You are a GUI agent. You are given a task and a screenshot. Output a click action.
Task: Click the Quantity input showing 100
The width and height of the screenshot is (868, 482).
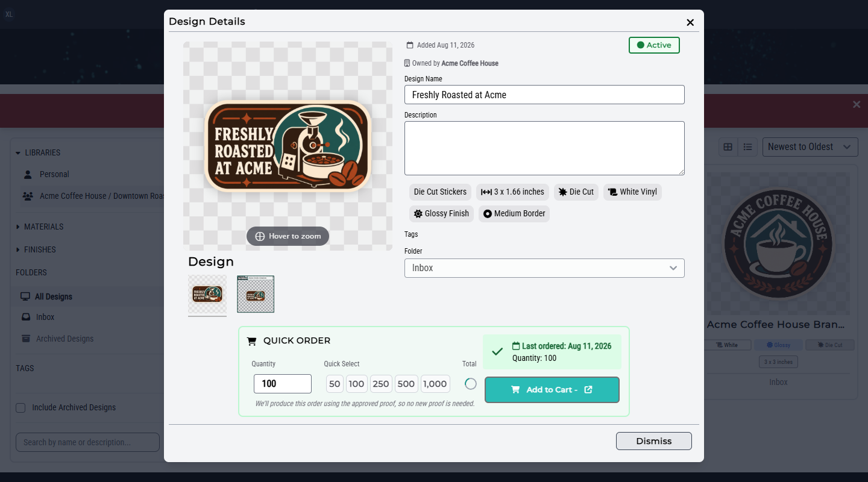coord(283,384)
